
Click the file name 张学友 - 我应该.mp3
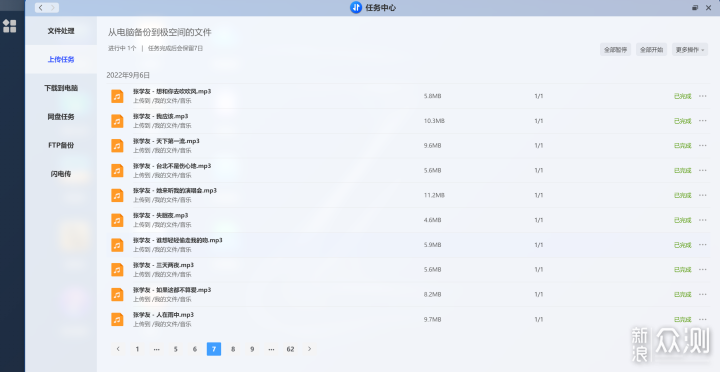[x=161, y=116]
